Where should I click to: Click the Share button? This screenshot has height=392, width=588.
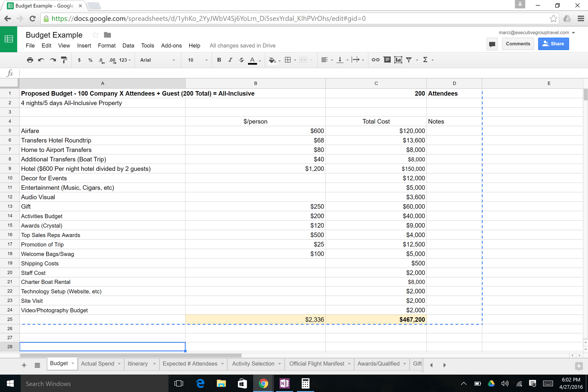[553, 44]
